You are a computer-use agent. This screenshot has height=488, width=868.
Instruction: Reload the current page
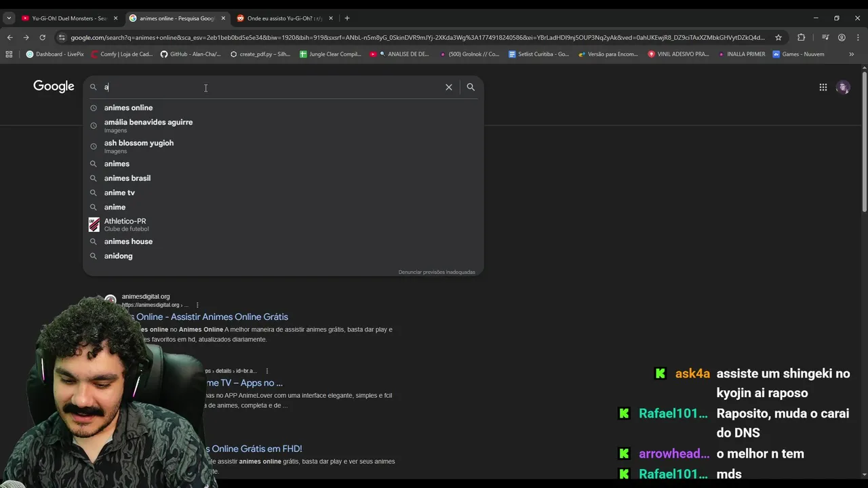[x=42, y=37]
